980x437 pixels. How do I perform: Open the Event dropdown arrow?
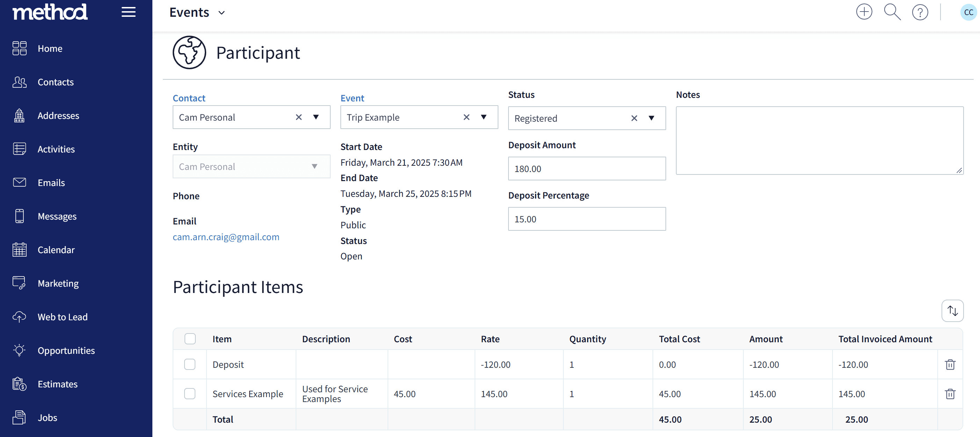[x=483, y=117]
